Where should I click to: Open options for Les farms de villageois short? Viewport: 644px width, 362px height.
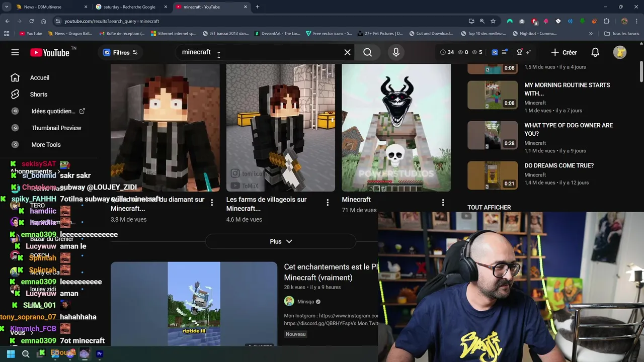(x=328, y=202)
